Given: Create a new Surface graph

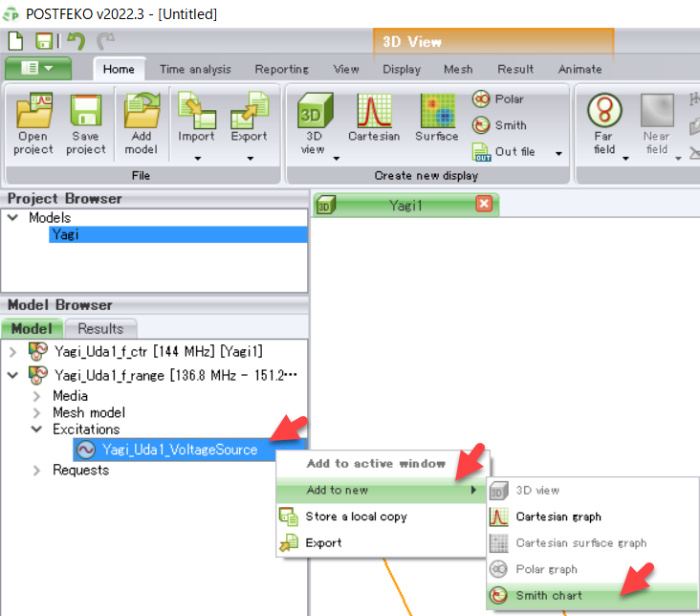Looking at the screenshot, I should coord(437,118).
